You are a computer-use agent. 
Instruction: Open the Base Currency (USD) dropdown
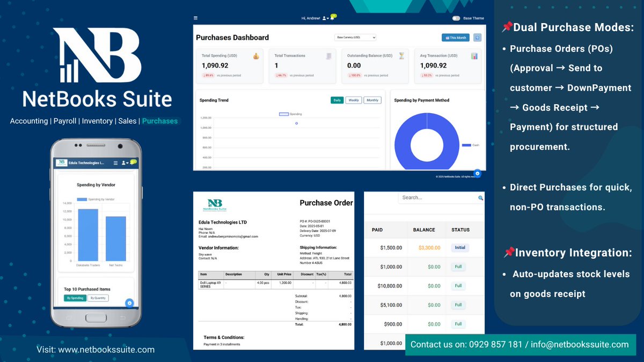(x=355, y=38)
